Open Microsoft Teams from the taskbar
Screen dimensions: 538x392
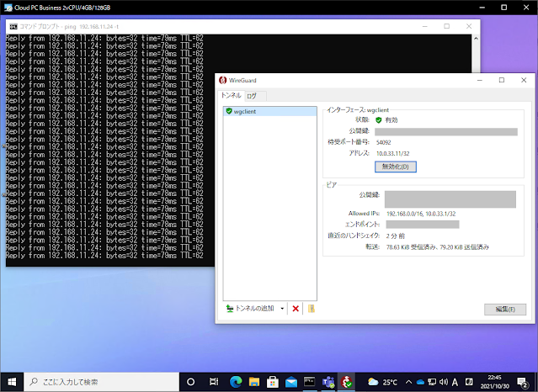328,382
